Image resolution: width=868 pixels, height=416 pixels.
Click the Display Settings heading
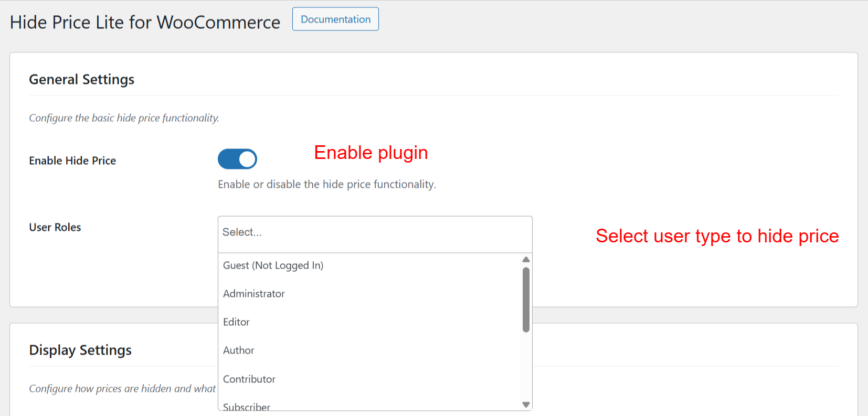pos(80,350)
